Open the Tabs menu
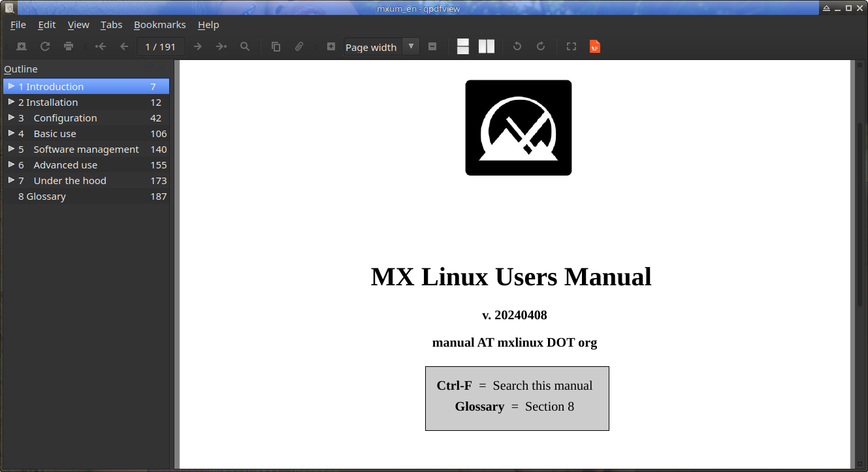The image size is (868, 472). [112, 25]
